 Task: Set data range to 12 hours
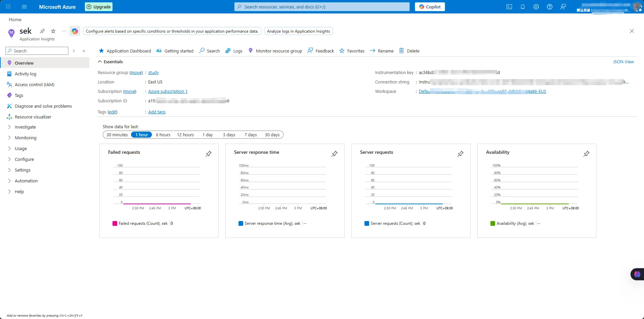point(185,135)
